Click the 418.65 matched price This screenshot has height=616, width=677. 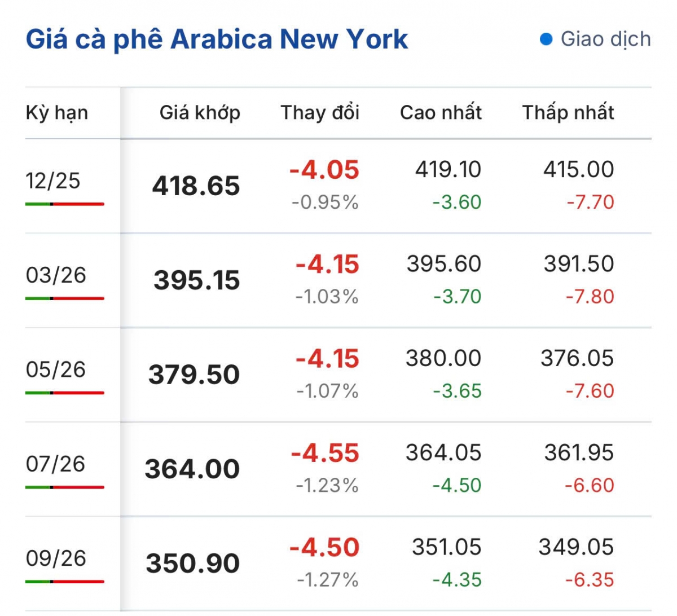[x=196, y=186]
